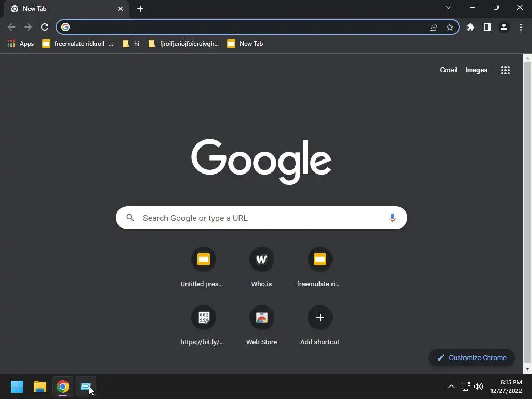Screen dimensions: 532x399
Task: Click the Chrome taskbar icon
Action: pos(63,387)
